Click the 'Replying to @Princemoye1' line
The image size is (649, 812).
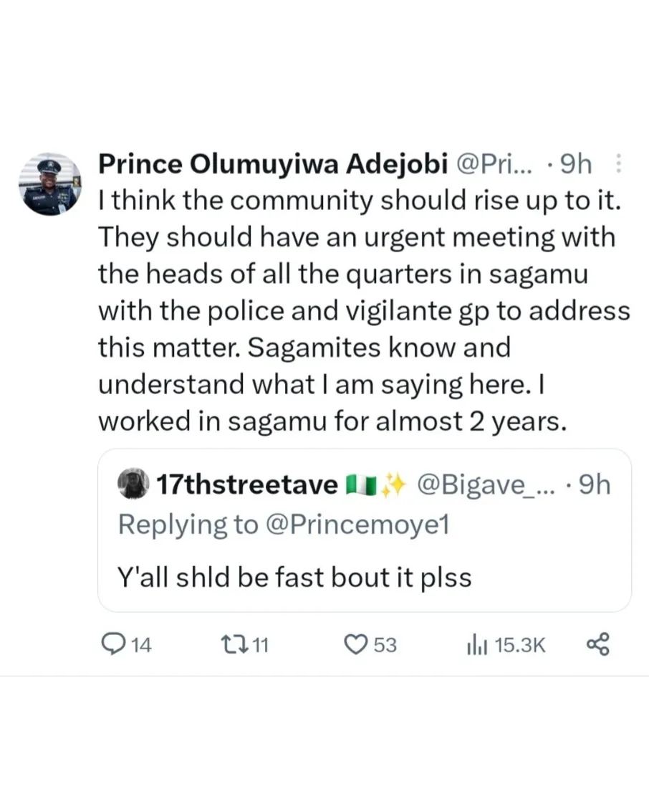pyautogui.click(x=283, y=525)
